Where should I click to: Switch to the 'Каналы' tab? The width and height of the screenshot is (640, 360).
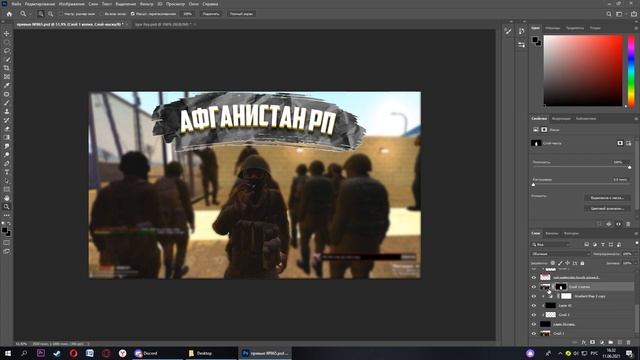point(552,233)
